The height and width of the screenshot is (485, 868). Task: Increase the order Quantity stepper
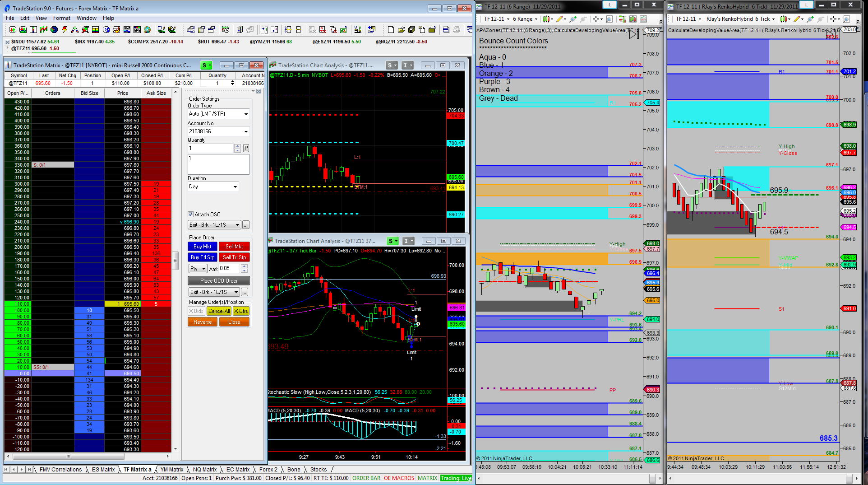point(238,146)
